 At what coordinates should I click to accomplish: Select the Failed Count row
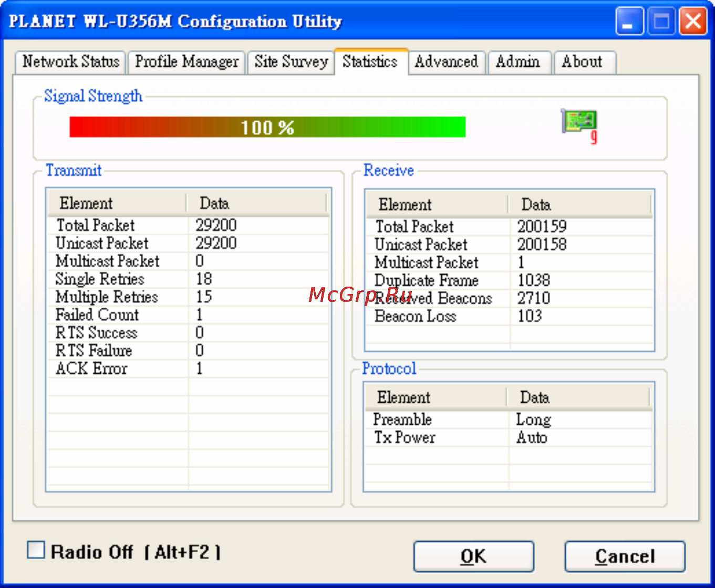tap(188, 314)
